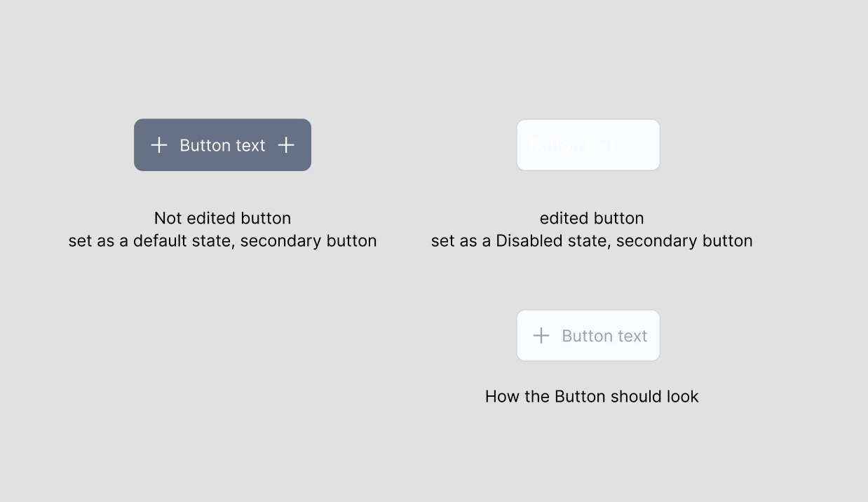Click the right plus icon in the dark button
868x502 pixels.
click(286, 145)
